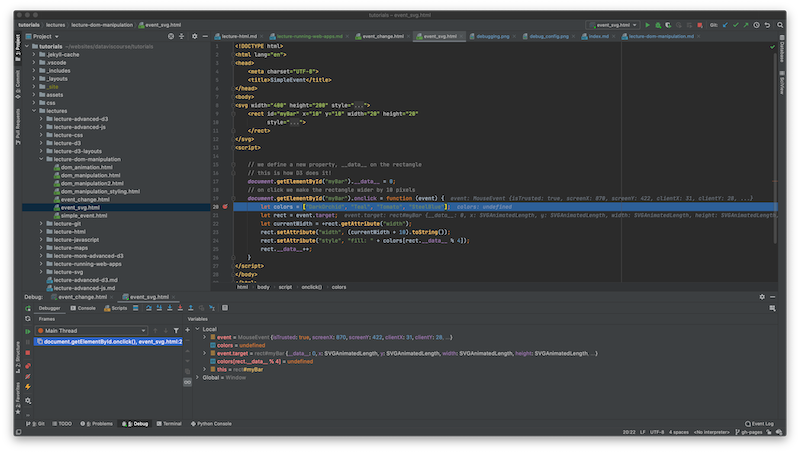Collapse the Local scope in Variables
Screen dimensions: 800x453
pyautogui.click(x=197, y=329)
